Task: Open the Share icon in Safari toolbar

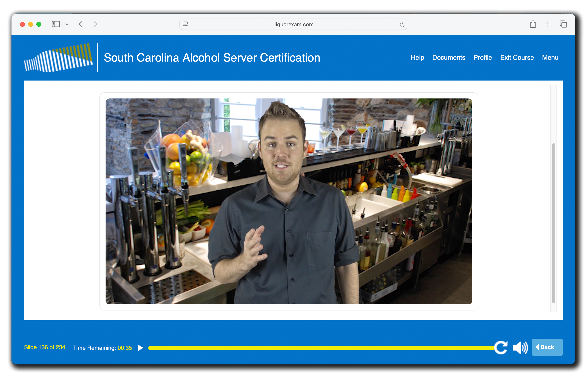Action: pyautogui.click(x=533, y=24)
